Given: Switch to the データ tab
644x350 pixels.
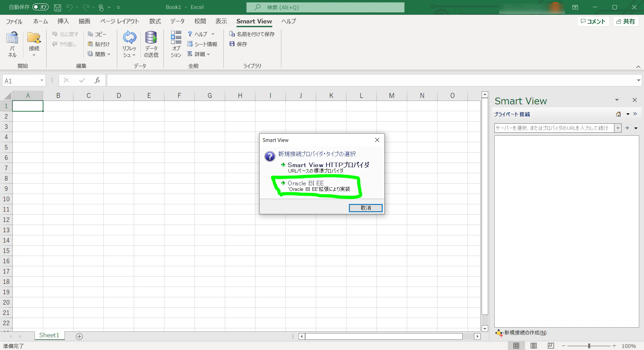Looking at the screenshot, I should coord(178,21).
